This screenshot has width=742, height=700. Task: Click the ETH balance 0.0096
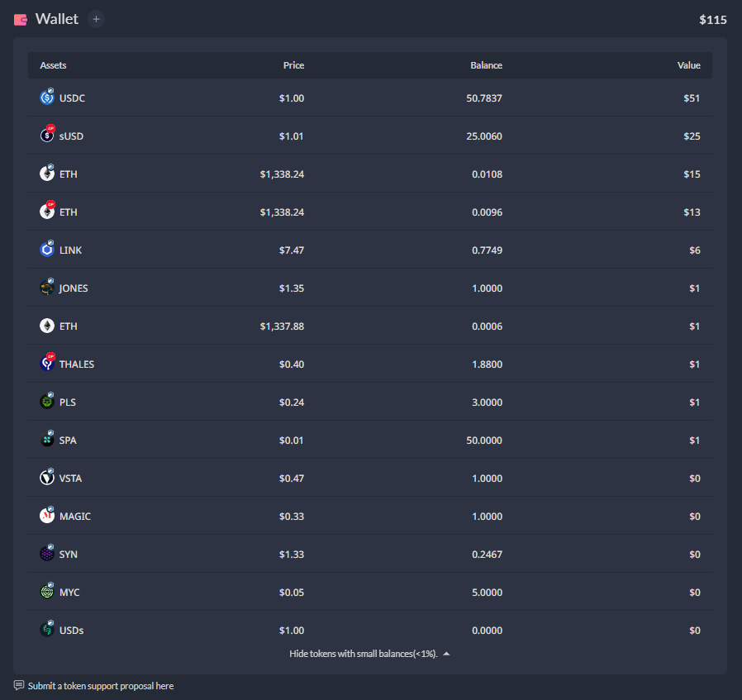pyautogui.click(x=487, y=212)
